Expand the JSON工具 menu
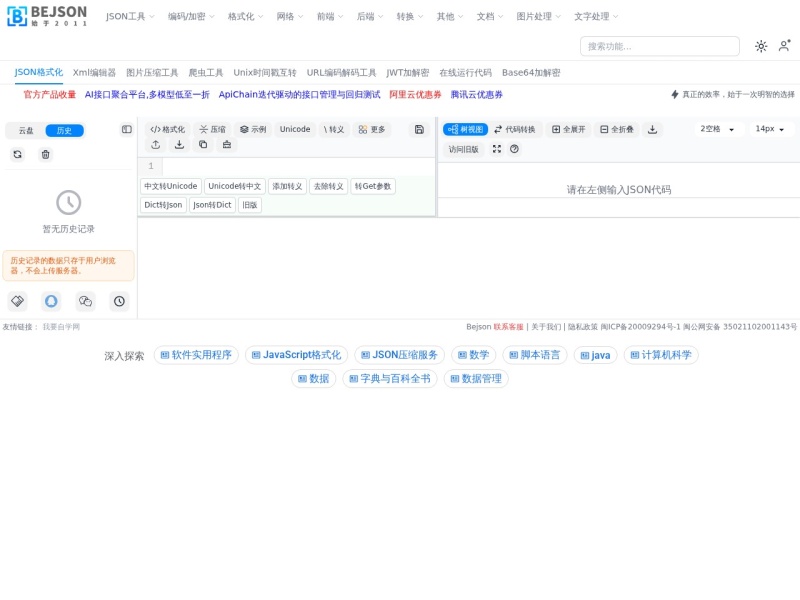Image resolution: width=800 pixels, height=600 pixels. [x=130, y=16]
